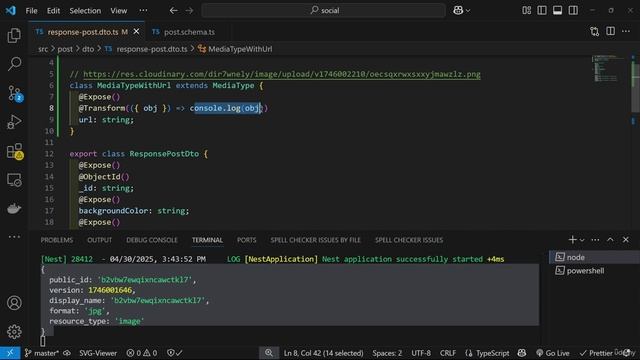Open the Manage settings gear

coord(14,331)
